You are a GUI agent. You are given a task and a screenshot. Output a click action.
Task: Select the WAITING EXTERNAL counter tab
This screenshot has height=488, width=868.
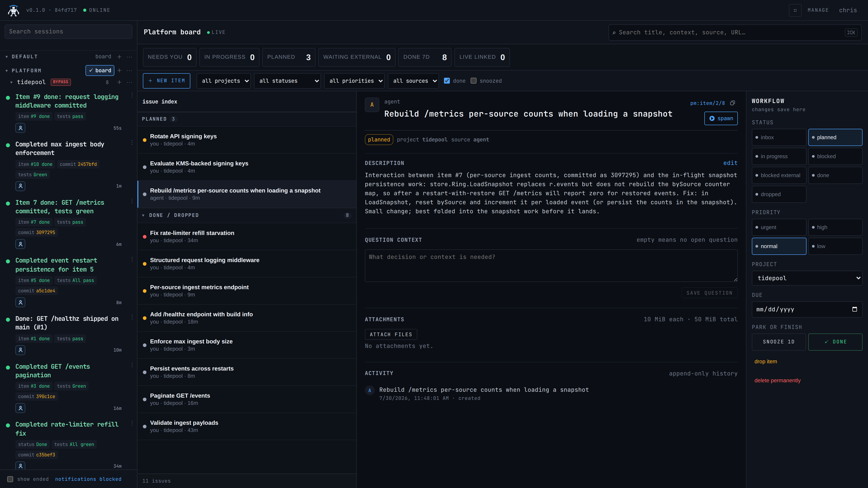pyautogui.click(x=357, y=57)
